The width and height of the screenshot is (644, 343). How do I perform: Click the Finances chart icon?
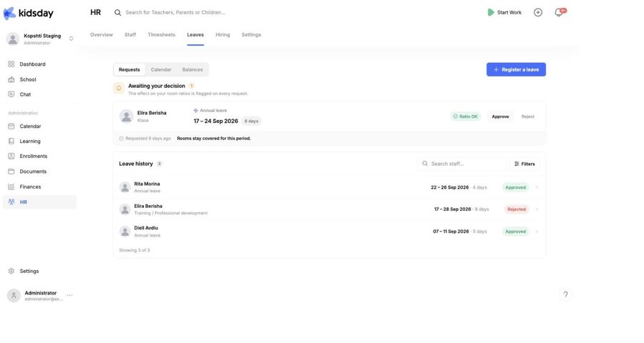11,187
